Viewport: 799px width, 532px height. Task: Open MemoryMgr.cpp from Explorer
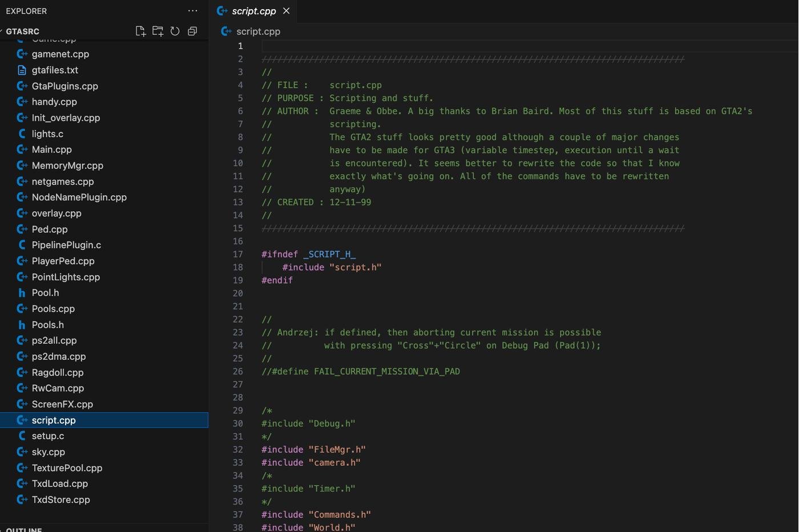pos(67,166)
